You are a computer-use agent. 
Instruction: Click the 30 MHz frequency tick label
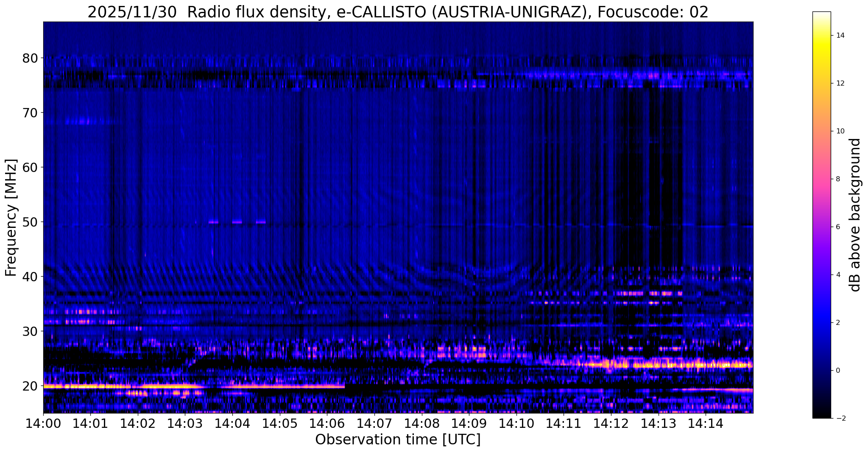[x=30, y=331]
